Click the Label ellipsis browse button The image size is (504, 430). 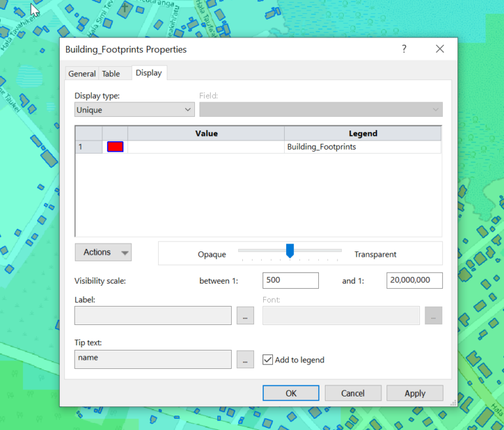[x=245, y=316]
